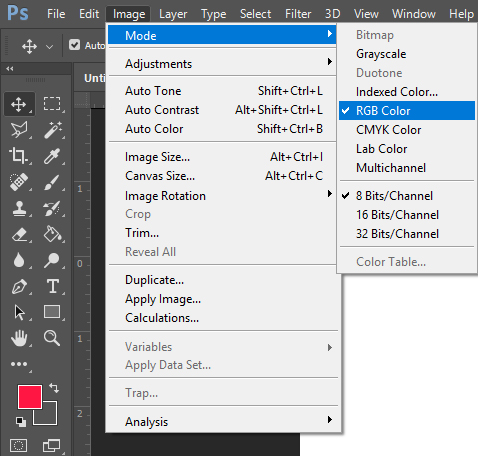Select the Zoom tool

(52, 339)
